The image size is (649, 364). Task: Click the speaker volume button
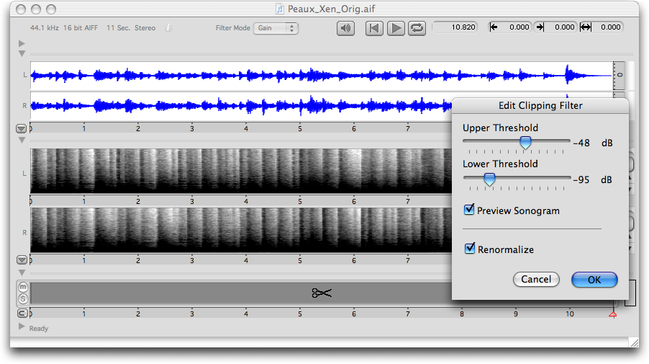pyautogui.click(x=345, y=28)
